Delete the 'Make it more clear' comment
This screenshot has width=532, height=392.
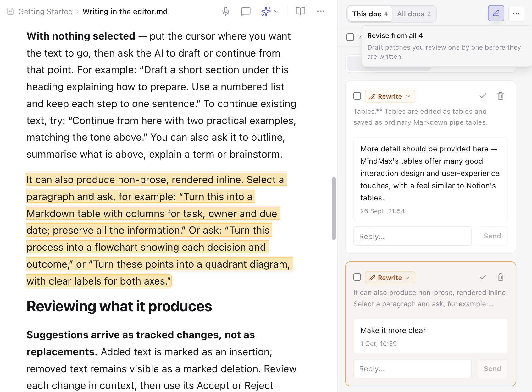coord(500,277)
